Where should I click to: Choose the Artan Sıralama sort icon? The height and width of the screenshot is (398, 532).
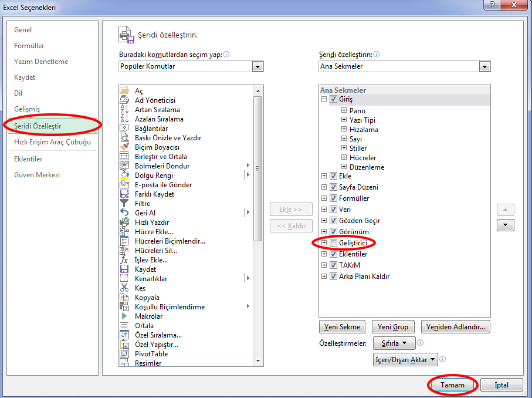coord(124,109)
